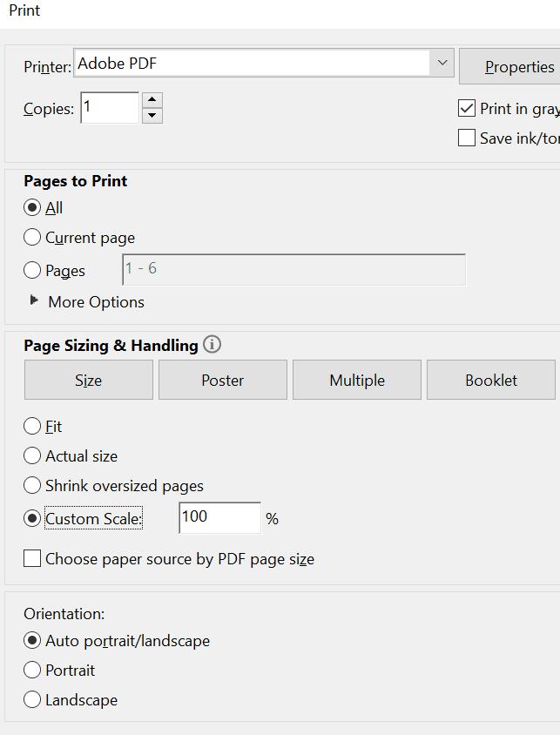
Task: Switch to the Multiple sizing option
Action: click(x=357, y=380)
